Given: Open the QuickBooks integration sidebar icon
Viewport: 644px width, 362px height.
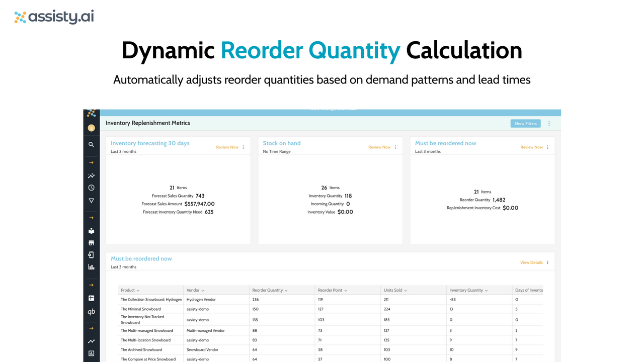Looking at the screenshot, I should click(x=91, y=311).
